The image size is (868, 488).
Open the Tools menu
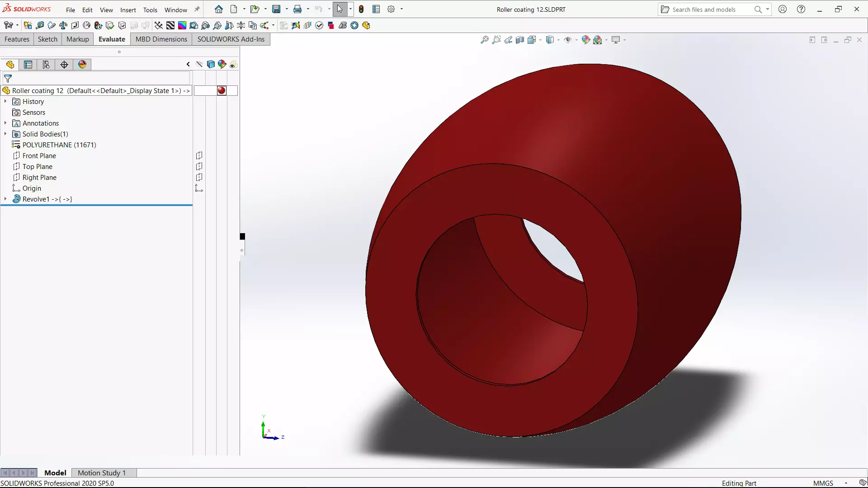pos(150,9)
